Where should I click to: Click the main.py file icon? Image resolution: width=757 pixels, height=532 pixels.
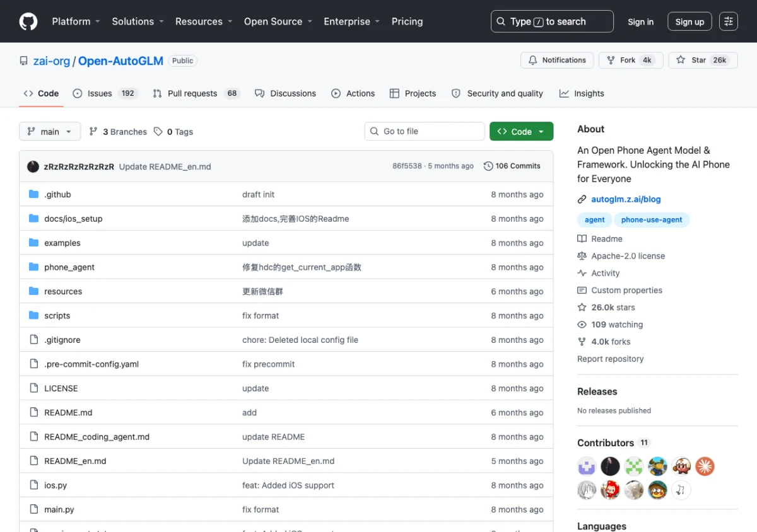34,509
